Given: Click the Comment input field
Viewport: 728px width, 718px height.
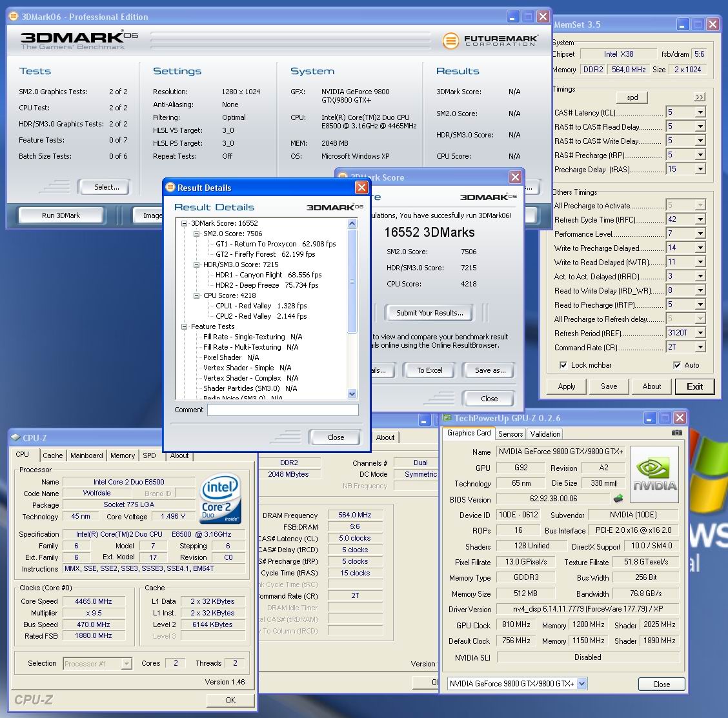Looking at the screenshot, I should (283, 410).
